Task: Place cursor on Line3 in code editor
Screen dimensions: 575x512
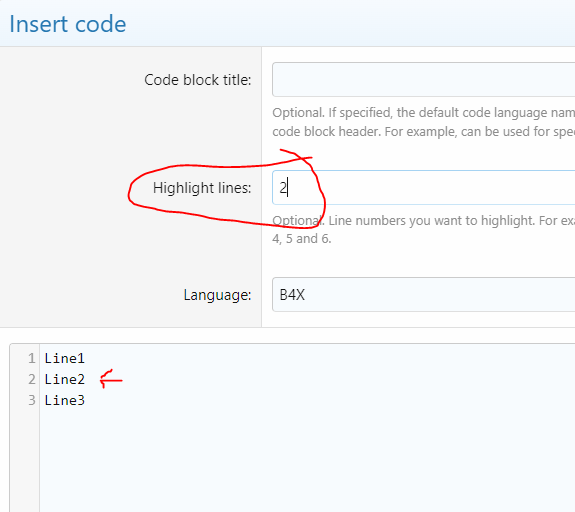Action: [x=65, y=400]
